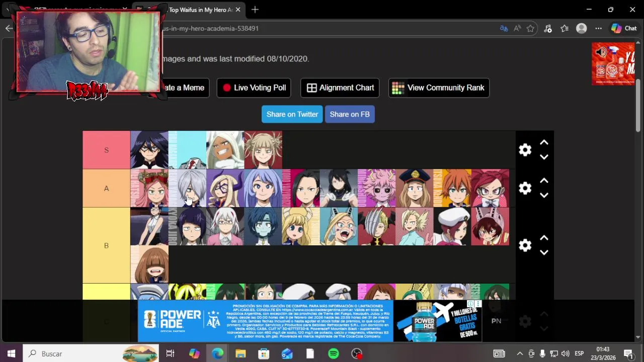Open the read aloud icon
The height and width of the screenshot is (362, 644).
tap(517, 29)
